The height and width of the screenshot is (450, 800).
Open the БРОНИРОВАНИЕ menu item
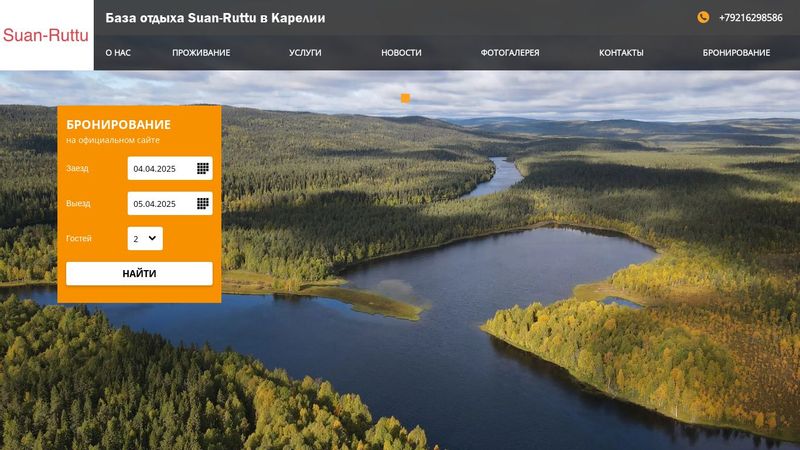point(736,53)
